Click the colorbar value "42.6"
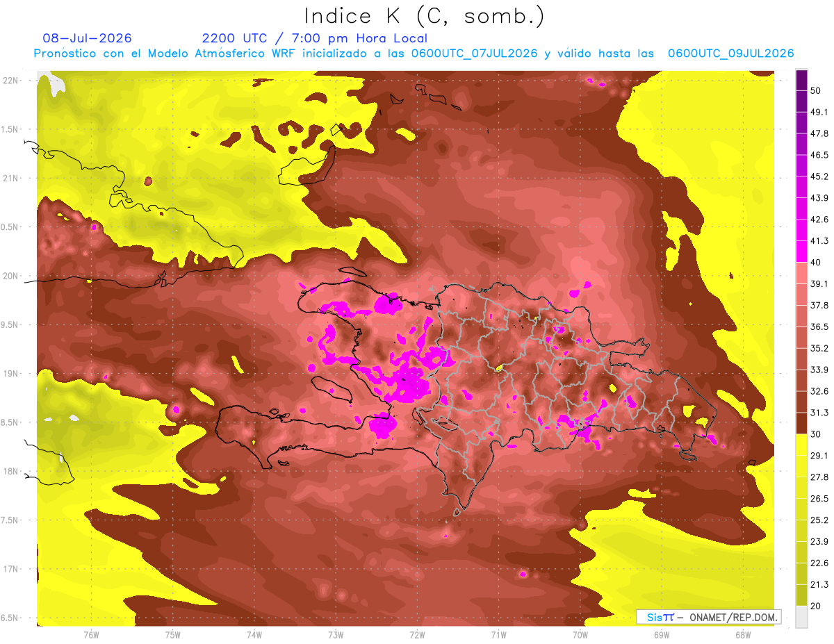The height and width of the screenshot is (644, 834). (x=819, y=220)
